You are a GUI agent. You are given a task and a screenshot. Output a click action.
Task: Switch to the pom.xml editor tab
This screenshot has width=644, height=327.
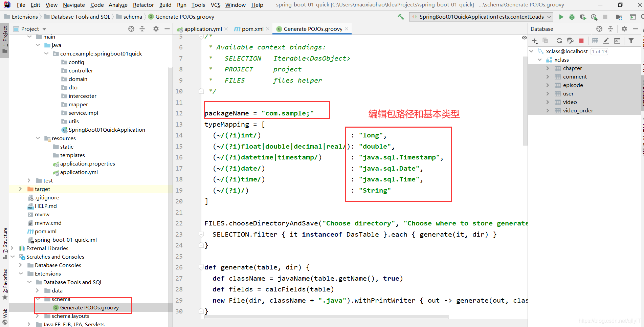pos(251,29)
